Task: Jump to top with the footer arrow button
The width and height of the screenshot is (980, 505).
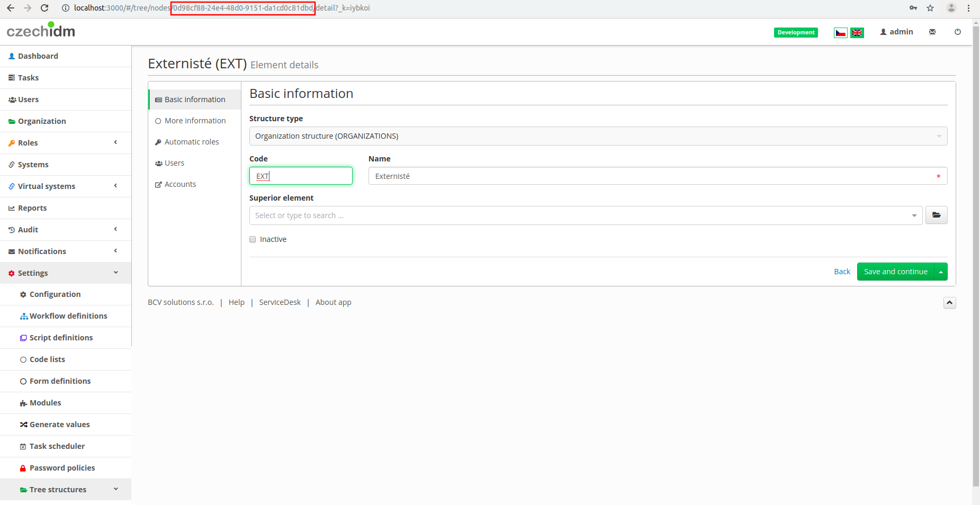Action: (949, 303)
